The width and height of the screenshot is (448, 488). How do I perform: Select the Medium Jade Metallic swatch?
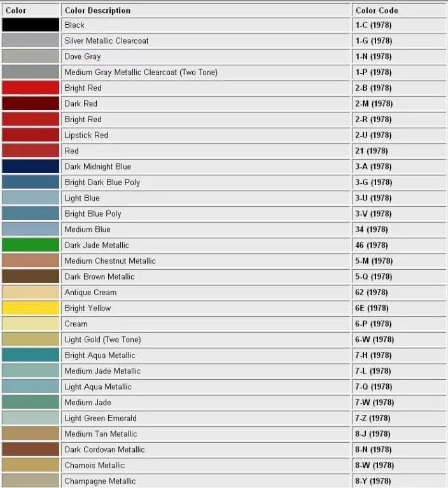tap(31, 371)
